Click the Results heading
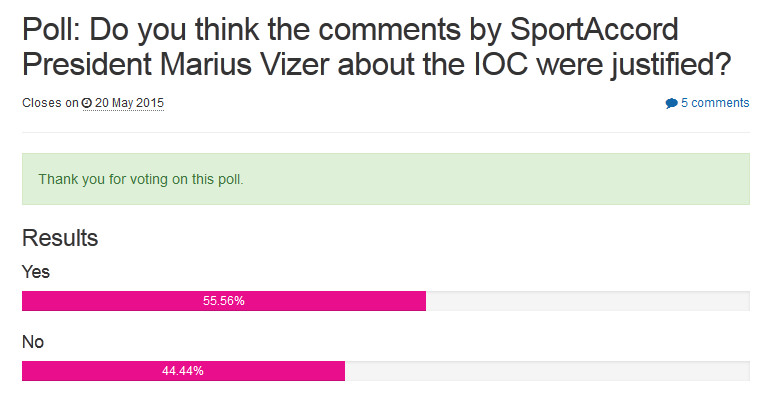779x400 pixels. pyautogui.click(x=60, y=238)
